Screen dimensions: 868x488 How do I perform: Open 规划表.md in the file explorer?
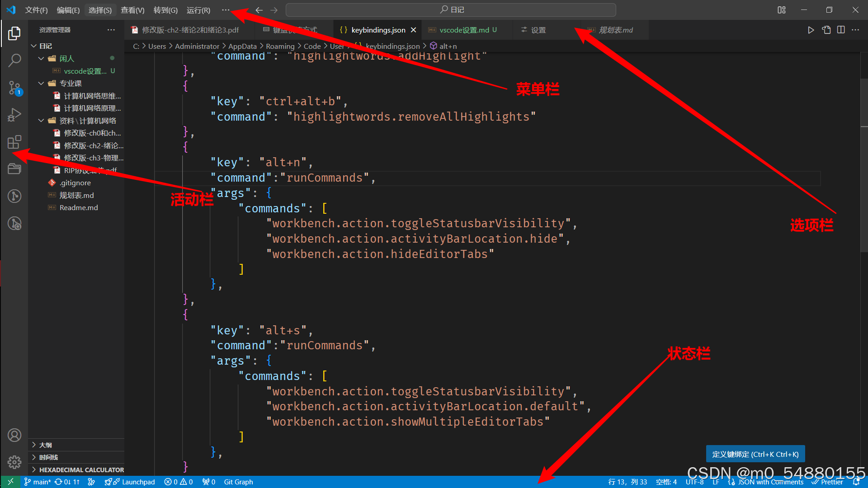point(76,195)
